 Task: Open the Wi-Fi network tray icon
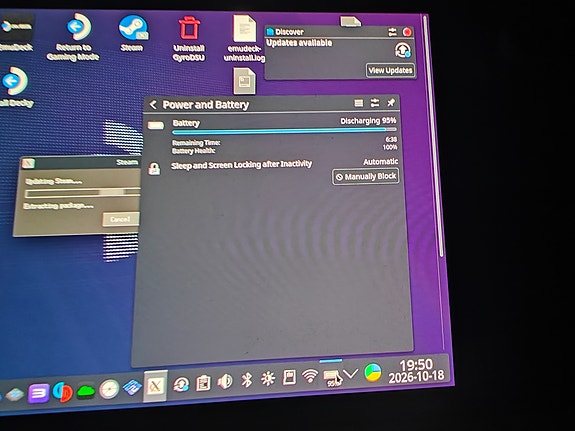[x=310, y=376]
